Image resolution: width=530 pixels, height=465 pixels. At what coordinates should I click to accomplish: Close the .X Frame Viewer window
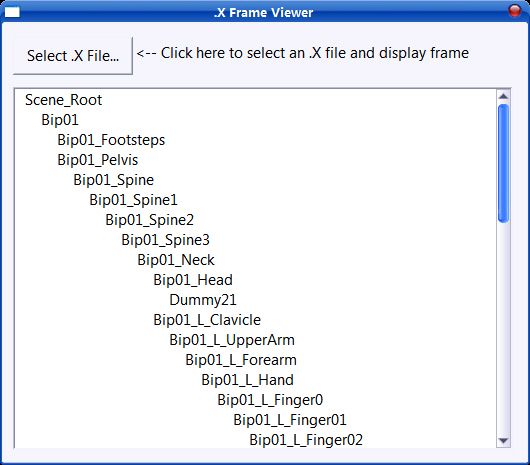(514, 11)
